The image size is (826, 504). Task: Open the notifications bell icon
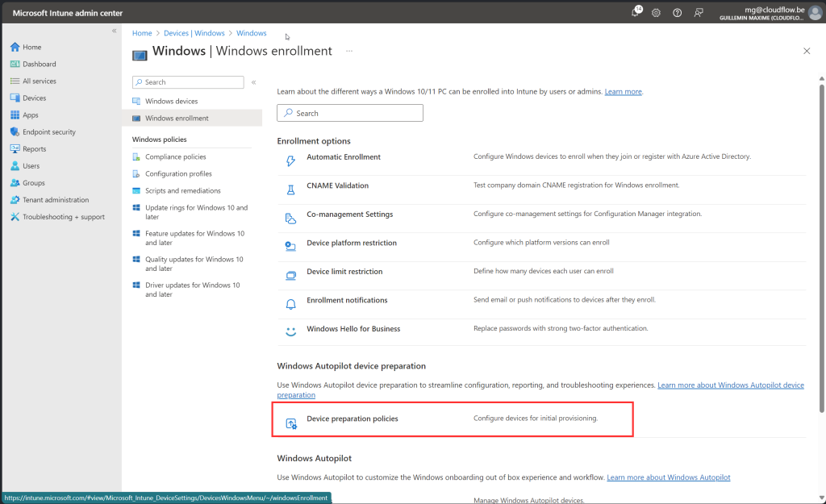coord(636,13)
